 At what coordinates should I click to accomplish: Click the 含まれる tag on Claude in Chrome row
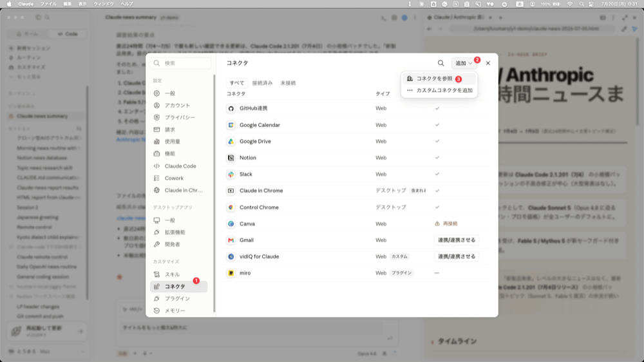pos(418,191)
